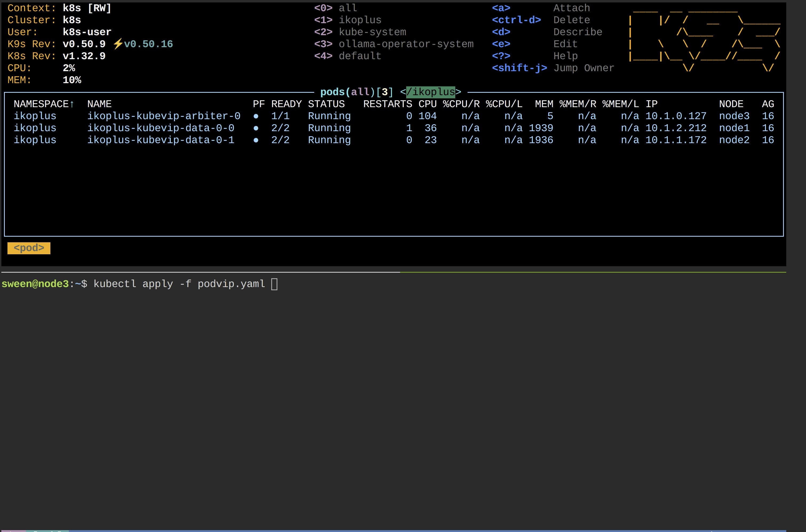The image size is (806, 532).
Task: Select the <3> ollama-operator-system namespace
Action: point(394,44)
